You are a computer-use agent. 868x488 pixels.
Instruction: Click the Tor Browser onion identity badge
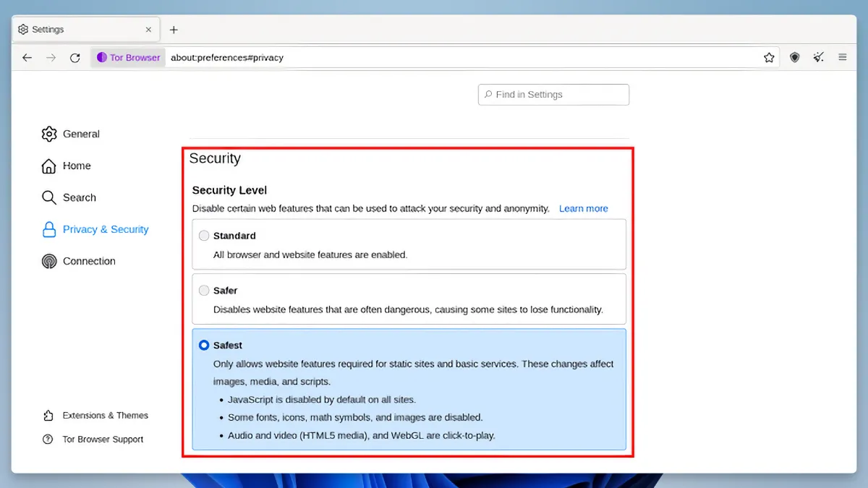click(128, 58)
